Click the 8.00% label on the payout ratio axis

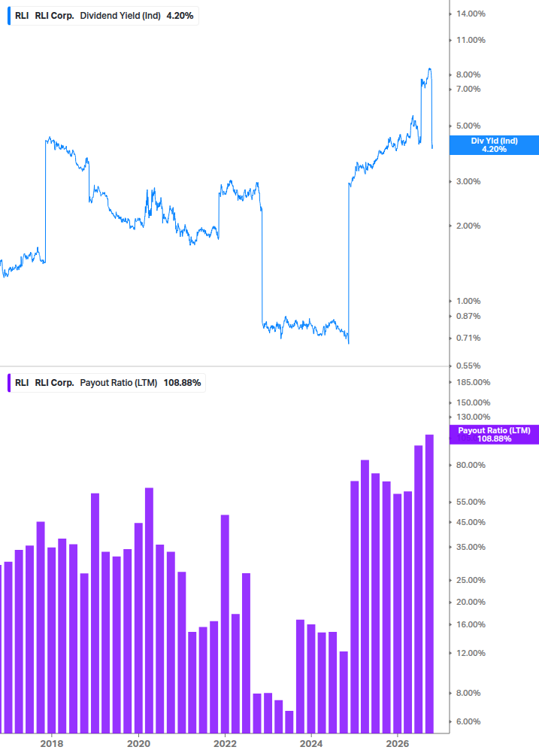pyautogui.click(x=468, y=694)
